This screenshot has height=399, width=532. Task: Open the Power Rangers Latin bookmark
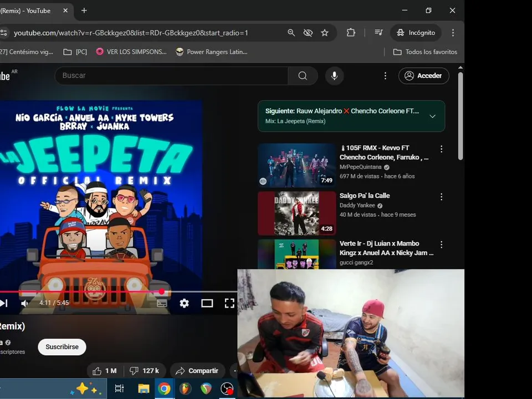click(x=212, y=52)
